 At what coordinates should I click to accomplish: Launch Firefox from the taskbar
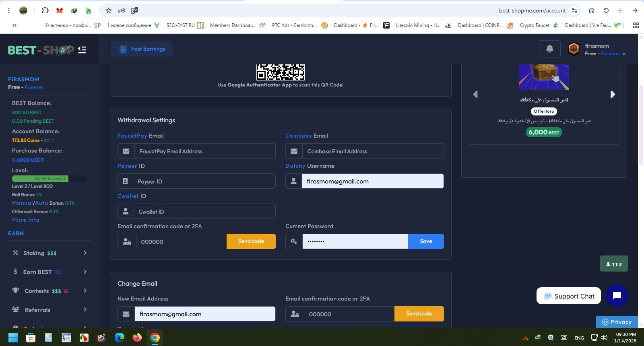click(x=137, y=338)
